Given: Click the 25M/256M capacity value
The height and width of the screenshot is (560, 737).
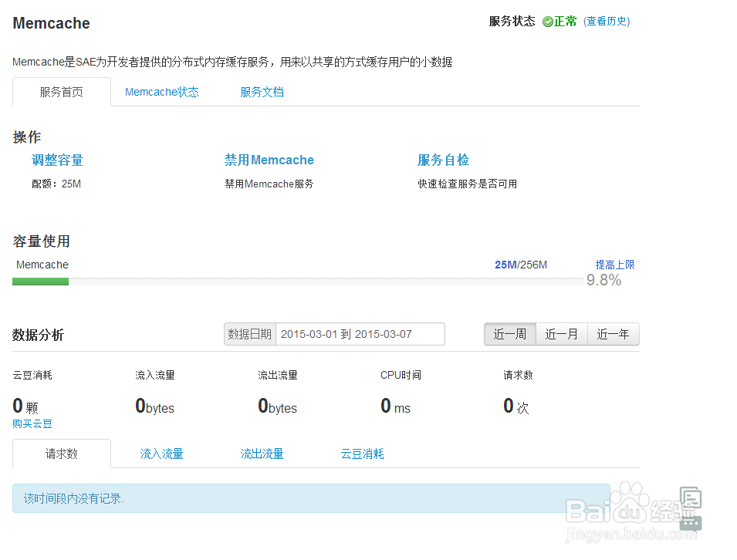Looking at the screenshot, I should tap(521, 265).
